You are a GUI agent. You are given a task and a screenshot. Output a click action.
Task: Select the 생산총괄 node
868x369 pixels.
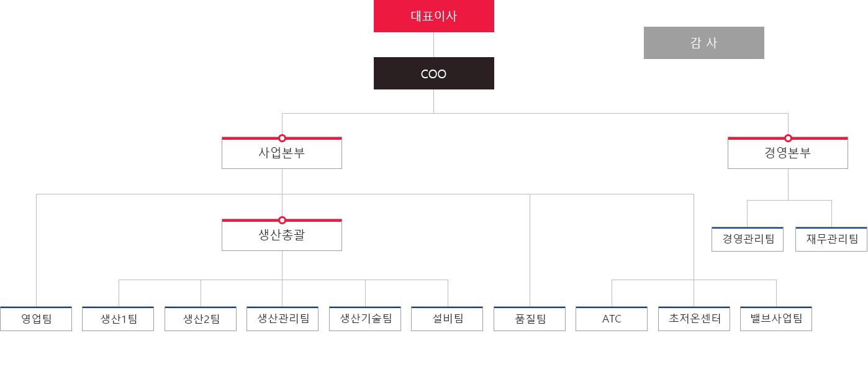coord(282,235)
